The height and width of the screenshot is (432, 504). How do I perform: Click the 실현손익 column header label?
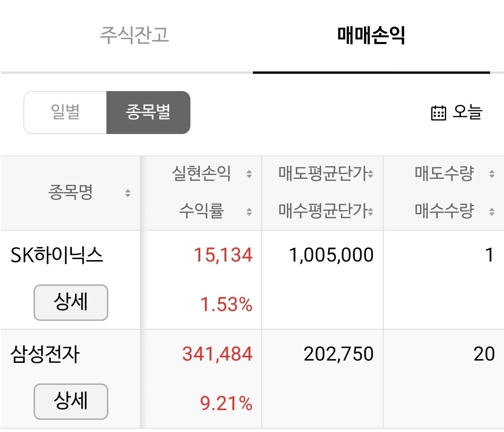pyautogui.click(x=201, y=174)
